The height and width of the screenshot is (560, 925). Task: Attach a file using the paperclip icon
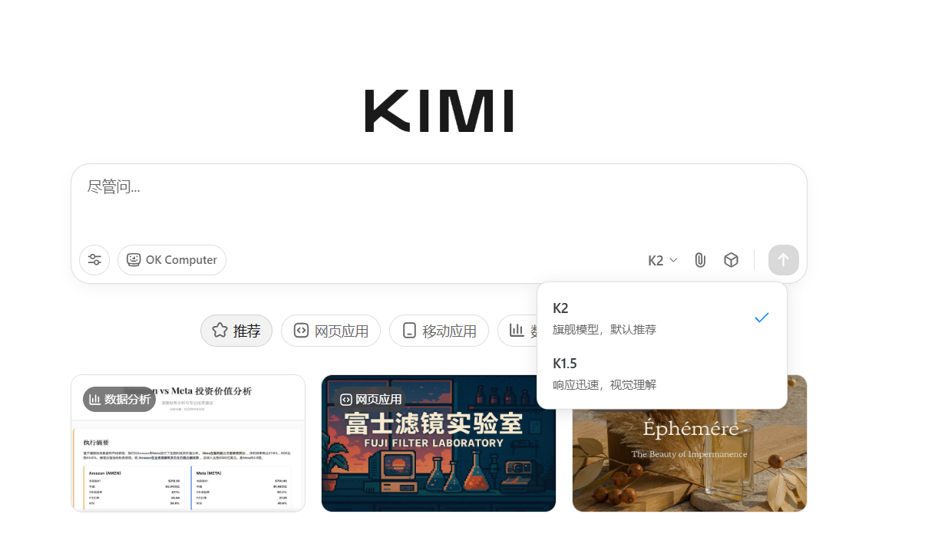coord(699,260)
